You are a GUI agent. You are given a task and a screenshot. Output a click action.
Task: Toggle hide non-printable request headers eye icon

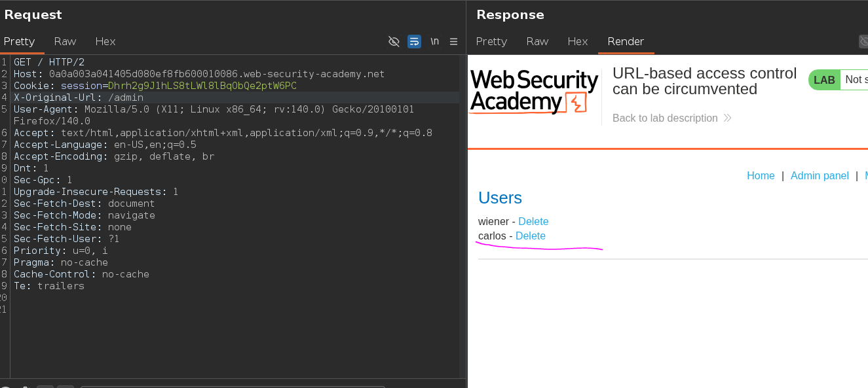tap(394, 41)
